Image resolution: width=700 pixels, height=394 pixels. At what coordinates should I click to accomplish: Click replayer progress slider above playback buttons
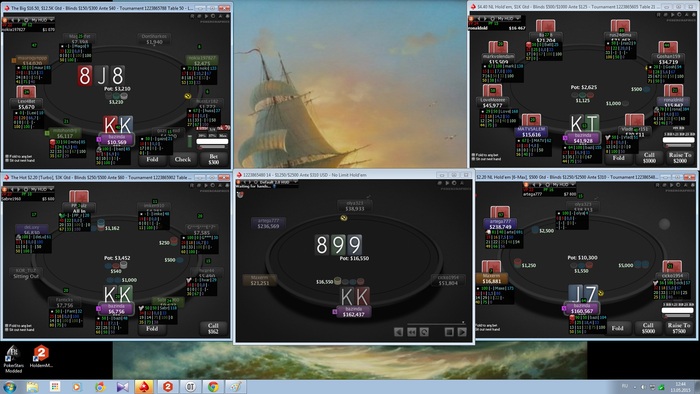(436, 323)
